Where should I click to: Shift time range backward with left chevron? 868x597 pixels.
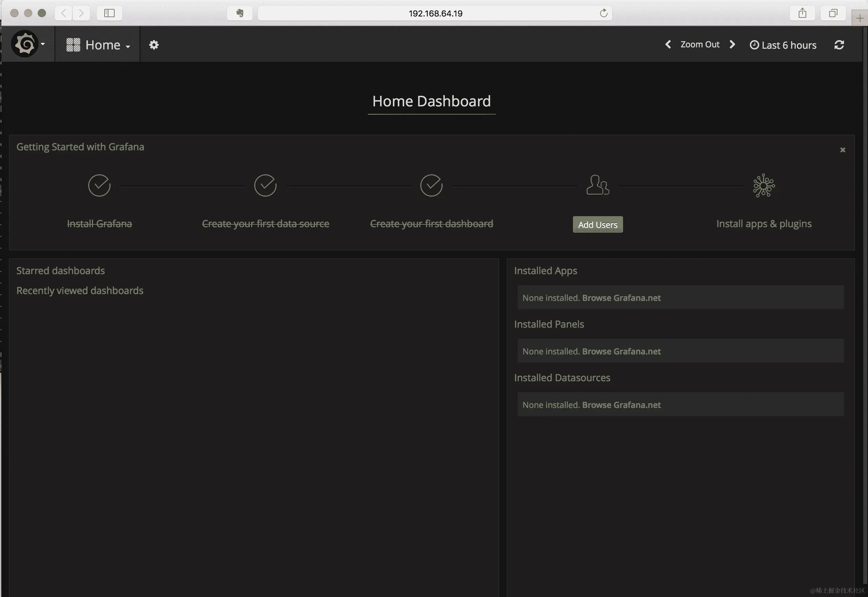pyautogui.click(x=668, y=45)
